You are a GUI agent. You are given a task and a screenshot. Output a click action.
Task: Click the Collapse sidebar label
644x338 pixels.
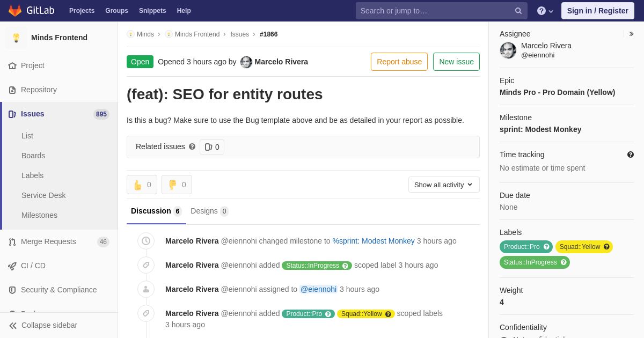[49, 325]
